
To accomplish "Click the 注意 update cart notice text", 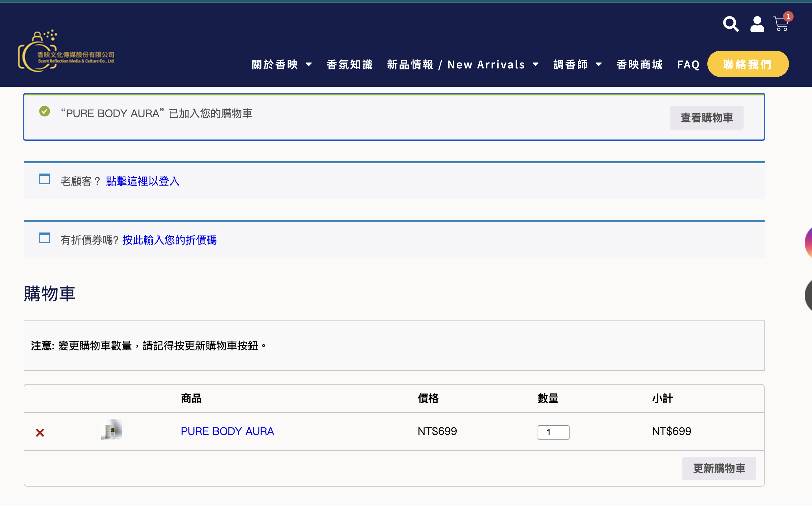I will click(149, 346).
